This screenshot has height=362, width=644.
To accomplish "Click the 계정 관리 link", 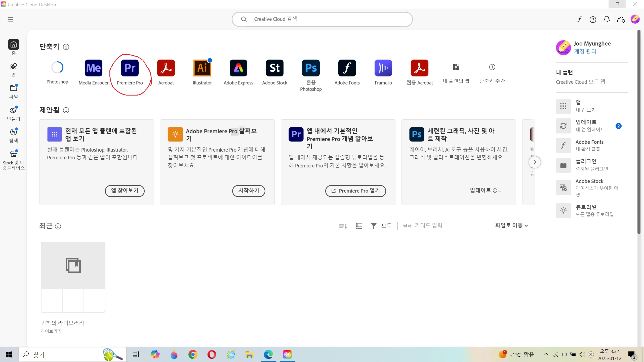I will [x=585, y=52].
